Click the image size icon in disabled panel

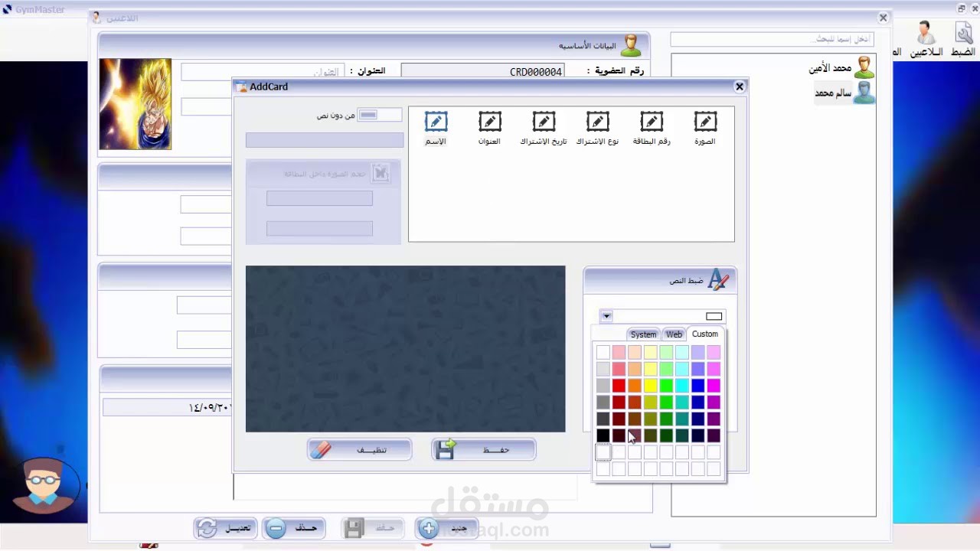tap(381, 173)
